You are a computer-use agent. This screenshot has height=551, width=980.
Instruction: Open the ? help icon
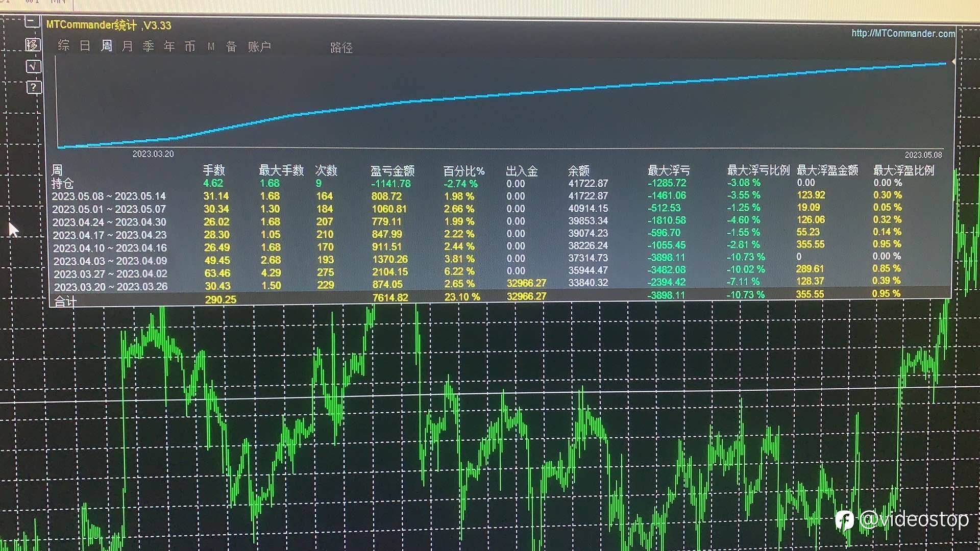(x=33, y=87)
